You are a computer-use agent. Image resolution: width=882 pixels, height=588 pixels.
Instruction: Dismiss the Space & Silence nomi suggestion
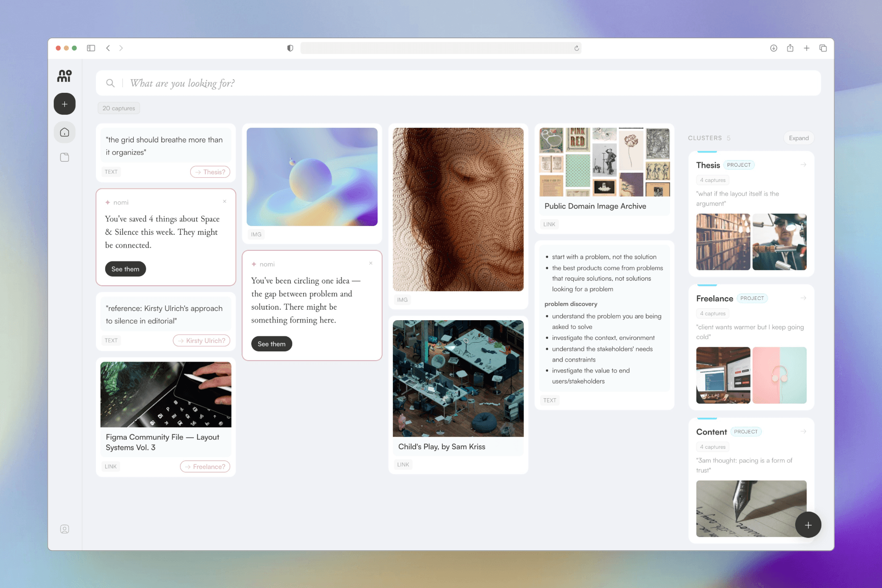click(225, 202)
